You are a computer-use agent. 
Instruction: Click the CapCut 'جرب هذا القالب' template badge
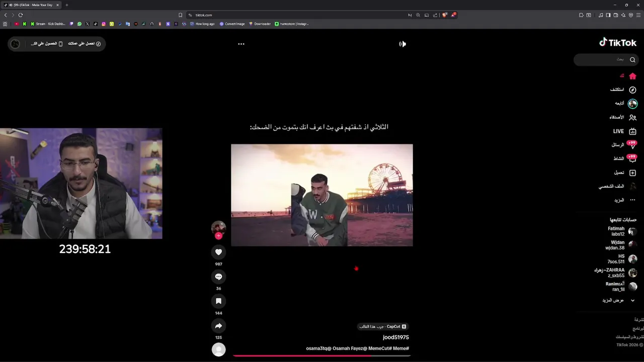[x=382, y=326]
